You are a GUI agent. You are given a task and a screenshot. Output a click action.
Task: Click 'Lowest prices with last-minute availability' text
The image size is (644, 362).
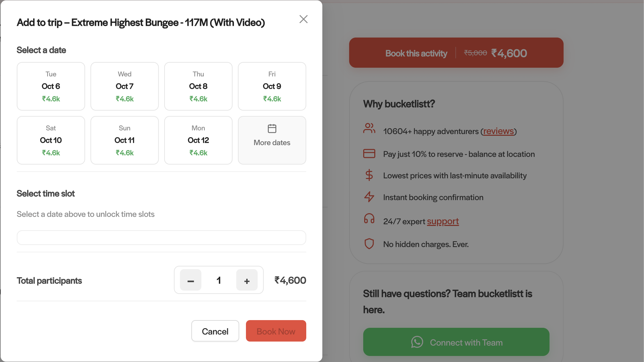point(455,176)
